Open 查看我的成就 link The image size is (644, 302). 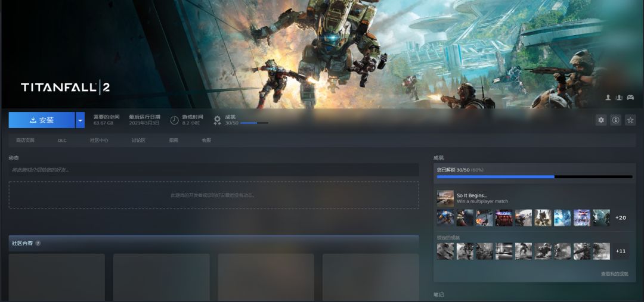click(614, 273)
